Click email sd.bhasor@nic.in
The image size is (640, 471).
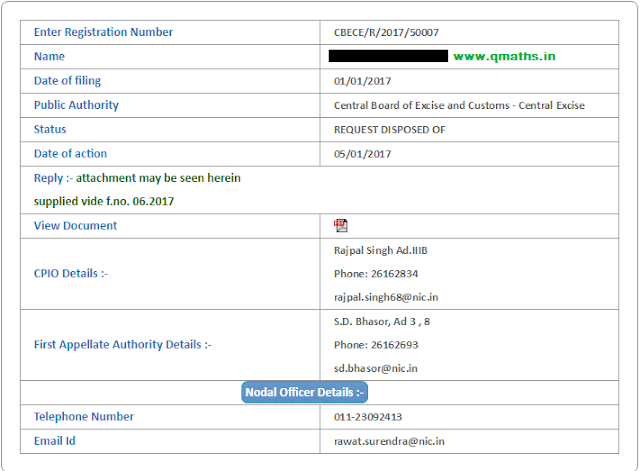[376, 369]
